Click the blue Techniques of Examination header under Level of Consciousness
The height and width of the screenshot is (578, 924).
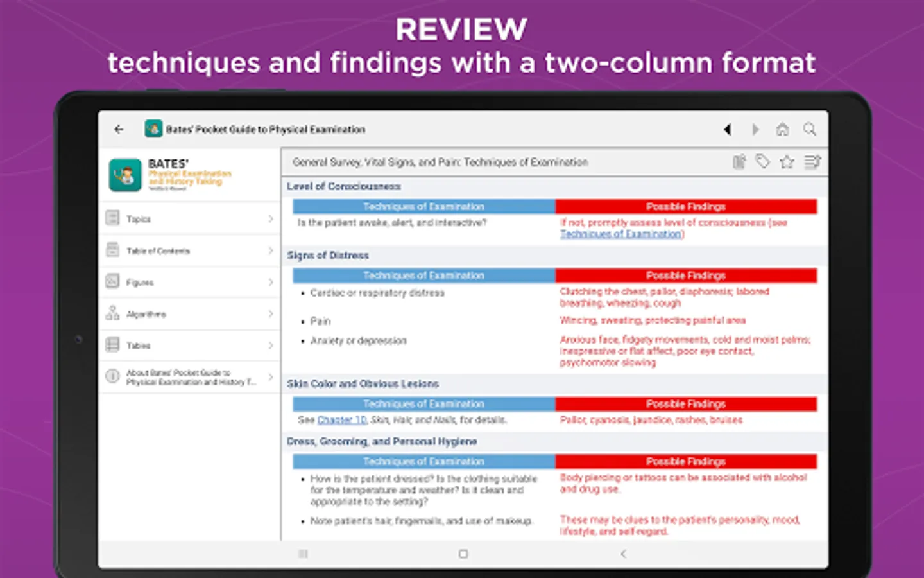(424, 206)
